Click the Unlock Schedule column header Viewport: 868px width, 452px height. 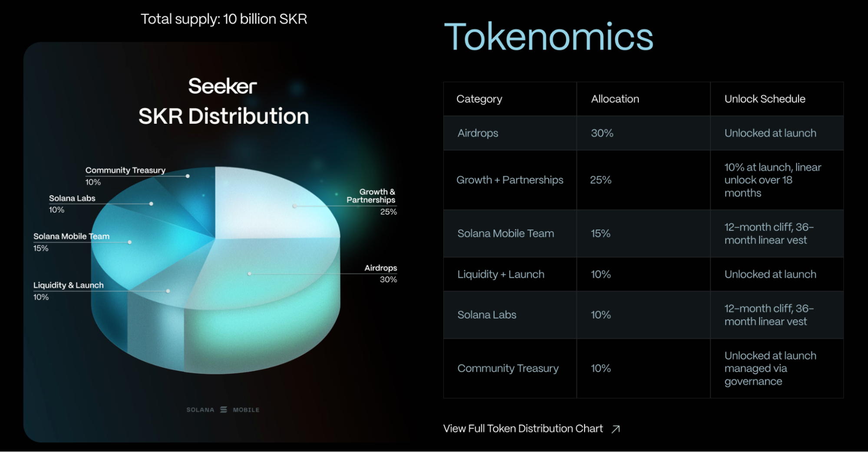click(765, 99)
